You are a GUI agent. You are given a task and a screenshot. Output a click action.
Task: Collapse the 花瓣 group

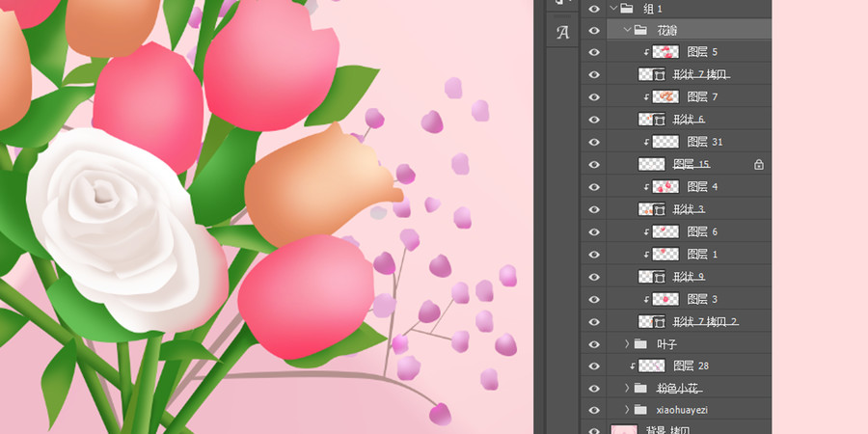coord(627,30)
